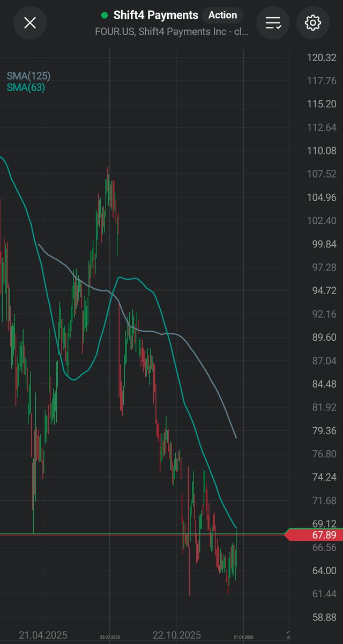Tap the 104.96 price axis label

coord(320,197)
